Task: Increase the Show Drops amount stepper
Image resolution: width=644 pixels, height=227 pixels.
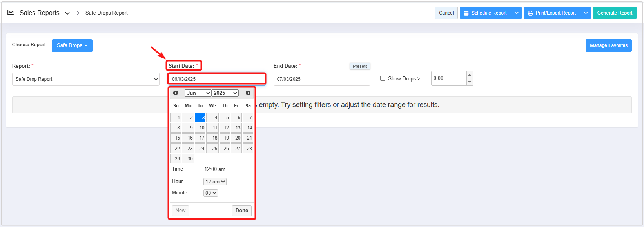Action: coord(470,74)
